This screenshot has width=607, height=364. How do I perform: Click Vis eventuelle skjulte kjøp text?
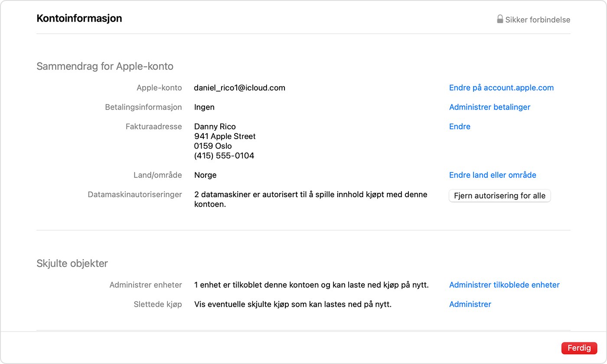(293, 304)
